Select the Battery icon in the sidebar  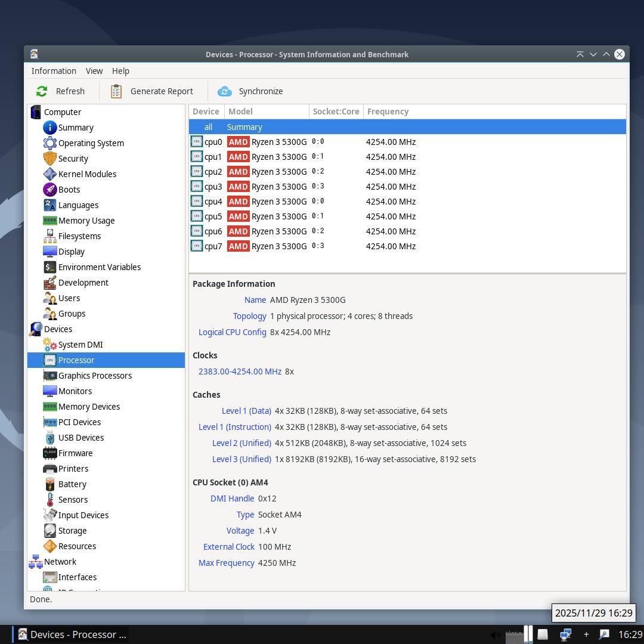point(50,484)
